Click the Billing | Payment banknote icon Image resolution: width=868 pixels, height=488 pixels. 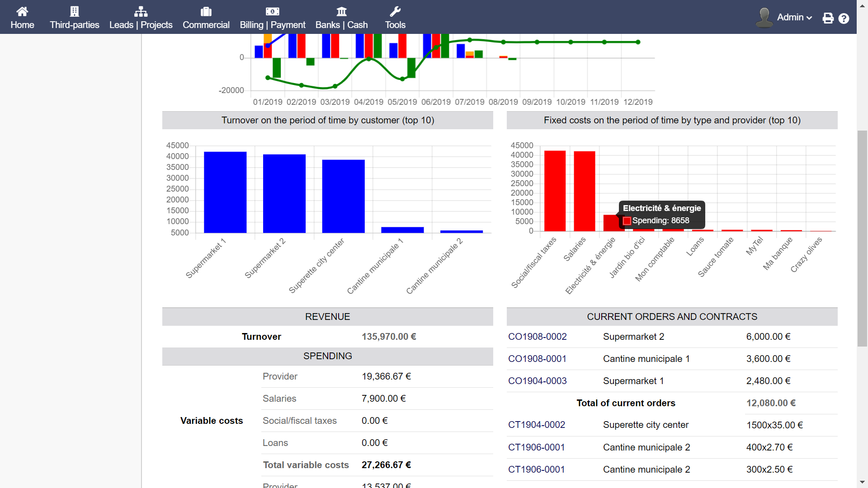pyautogui.click(x=272, y=11)
